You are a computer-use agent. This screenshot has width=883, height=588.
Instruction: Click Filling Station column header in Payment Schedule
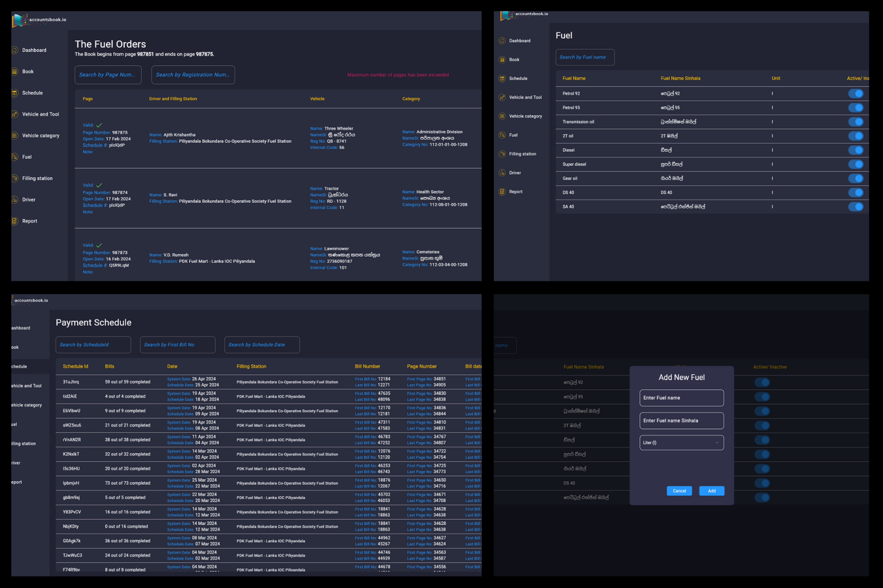[x=251, y=366]
